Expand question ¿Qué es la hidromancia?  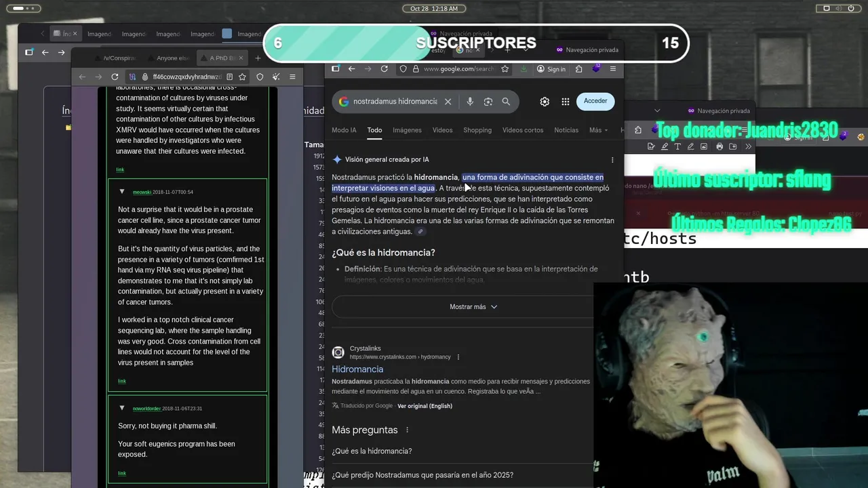(462, 451)
